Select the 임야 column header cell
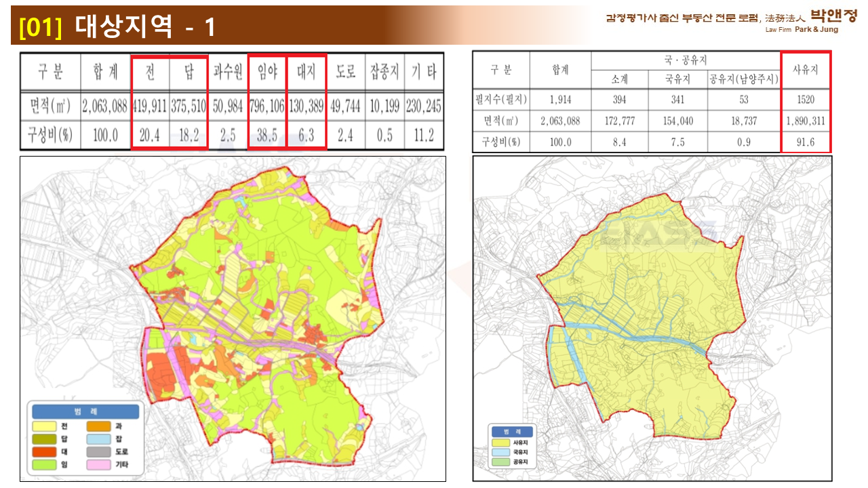 (x=268, y=71)
